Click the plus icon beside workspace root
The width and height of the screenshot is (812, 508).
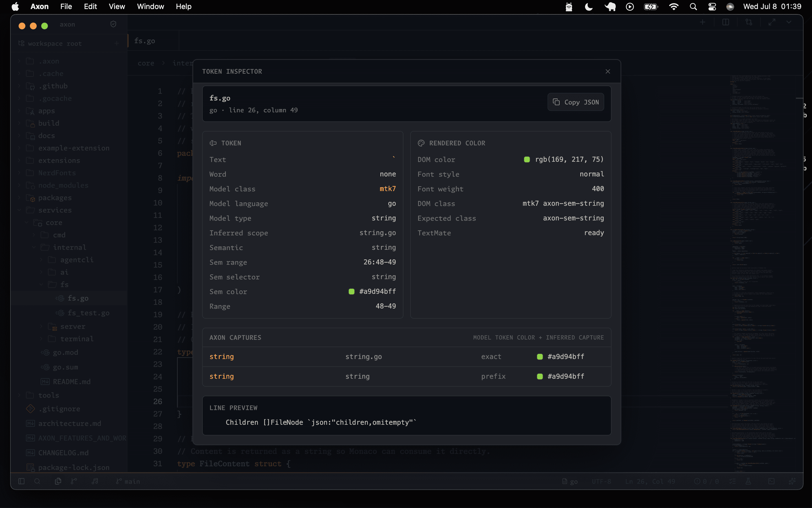116,43
